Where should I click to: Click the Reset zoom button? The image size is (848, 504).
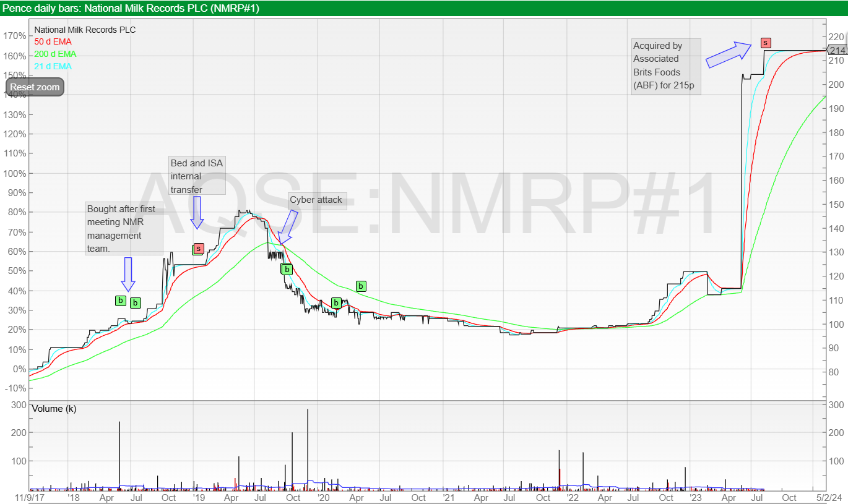tap(35, 87)
